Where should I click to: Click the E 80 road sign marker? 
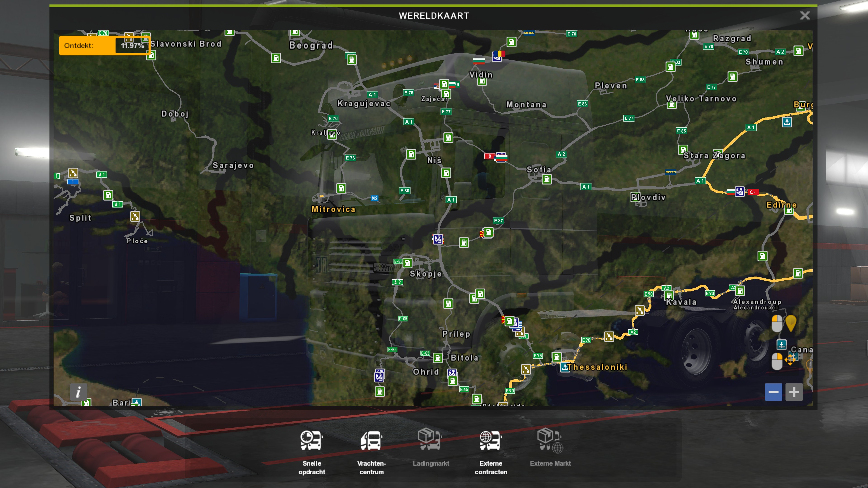[x=405, y=191]
